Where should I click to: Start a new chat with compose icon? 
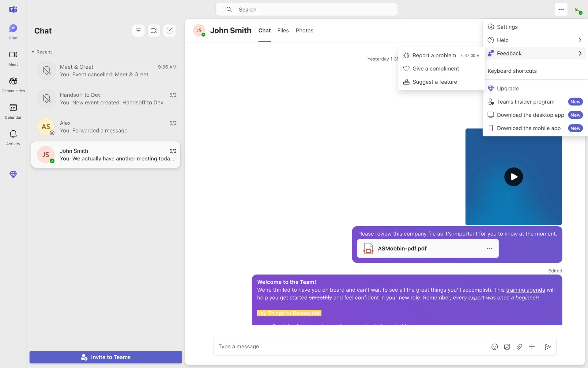tap(169, 31)
